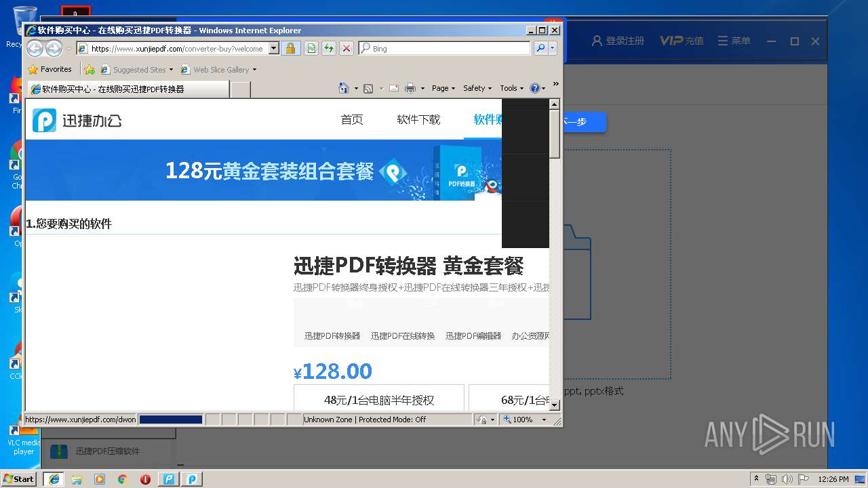This screenshot has height=488, width=868.
Task: Refresh the page with the green arrows
Action: 329,48
